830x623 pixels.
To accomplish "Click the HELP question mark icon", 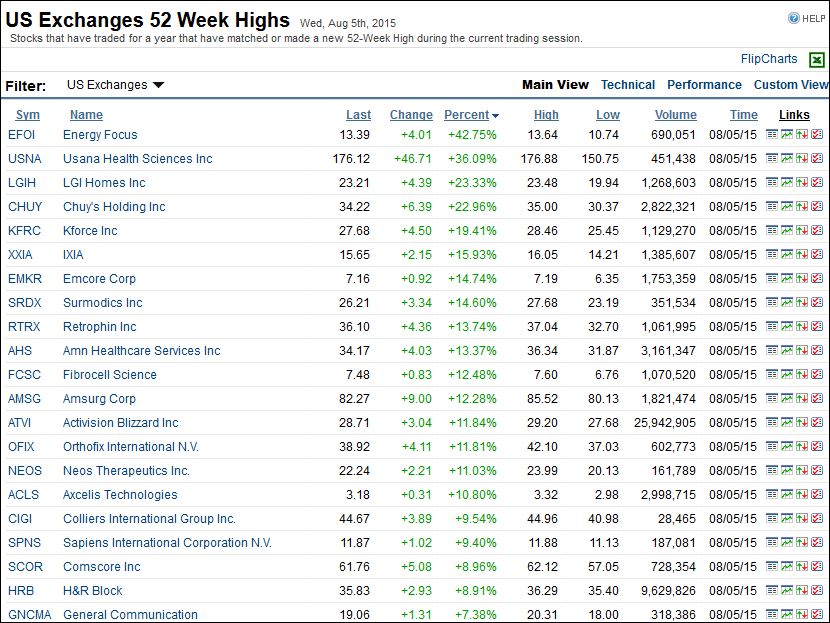I will click(793, 19).
